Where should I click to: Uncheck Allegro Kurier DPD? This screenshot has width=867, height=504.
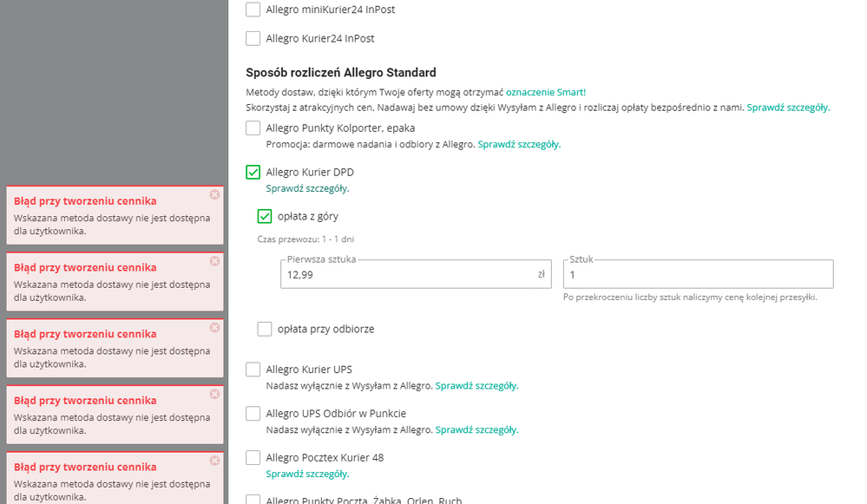[x=253, y=172]
